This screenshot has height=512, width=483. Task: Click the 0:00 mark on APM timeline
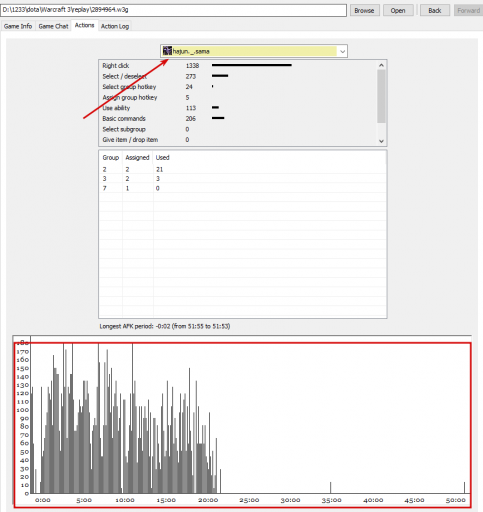(43, 500)
